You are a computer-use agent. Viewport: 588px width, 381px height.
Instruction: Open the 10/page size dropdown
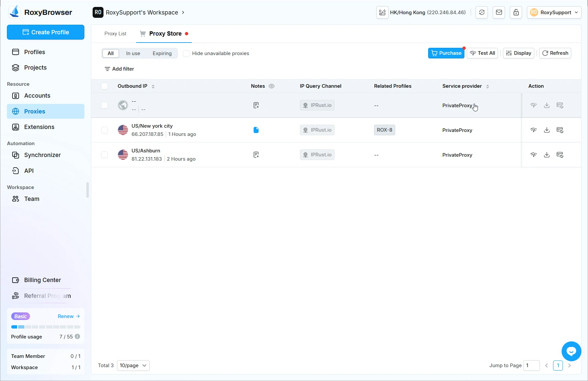[x=133, y=365]
